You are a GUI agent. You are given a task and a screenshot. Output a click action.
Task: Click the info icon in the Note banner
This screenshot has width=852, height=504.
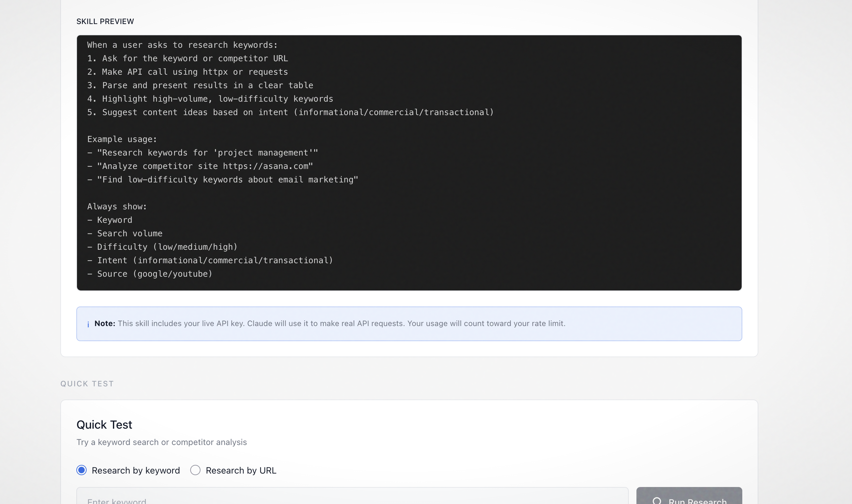point(88,324)
